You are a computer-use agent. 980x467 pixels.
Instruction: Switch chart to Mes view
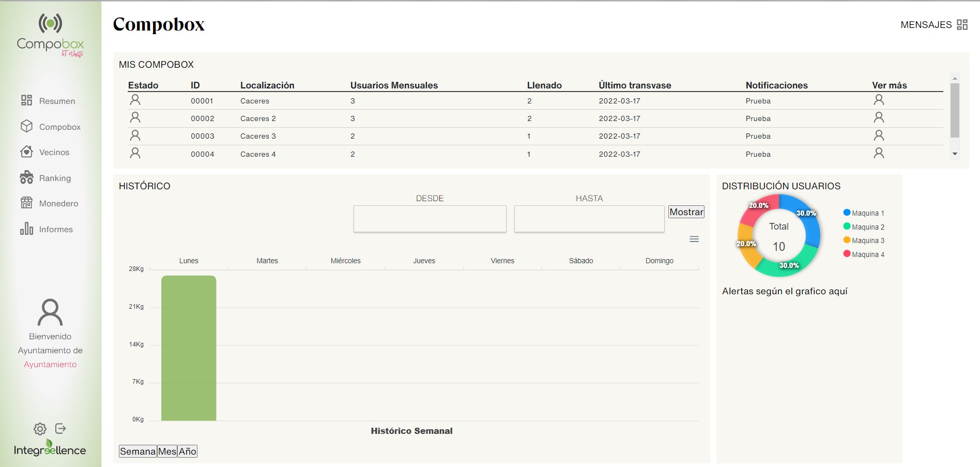(x=167, y=451)
